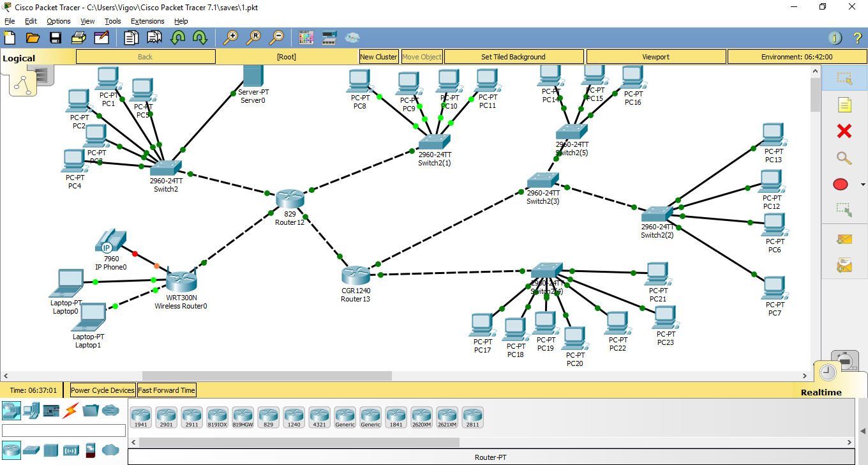Open the Custom Devices palette icon
Screen dimensions: 868x465
91,411
